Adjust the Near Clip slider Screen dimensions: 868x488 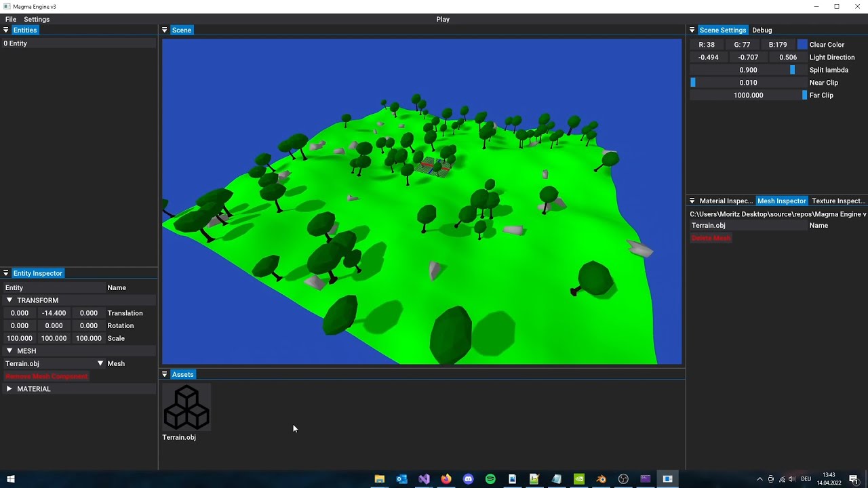[748, 83]
